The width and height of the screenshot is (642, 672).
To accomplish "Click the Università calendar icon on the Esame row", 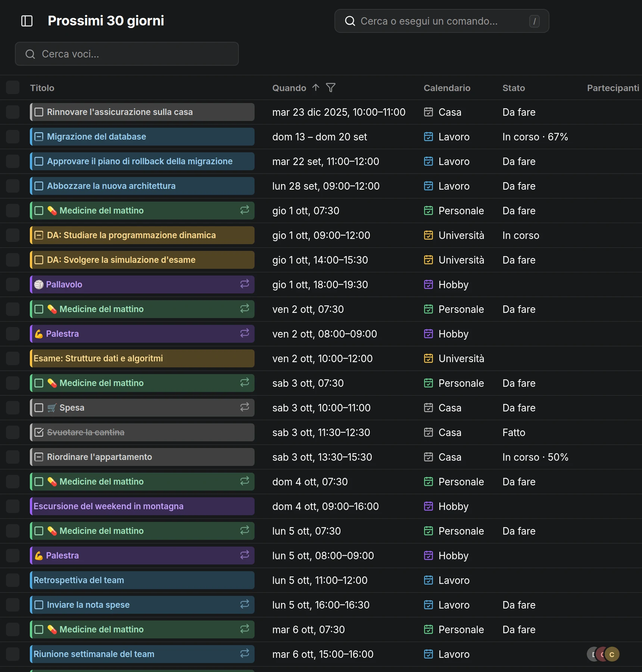I will pos(428,358).
